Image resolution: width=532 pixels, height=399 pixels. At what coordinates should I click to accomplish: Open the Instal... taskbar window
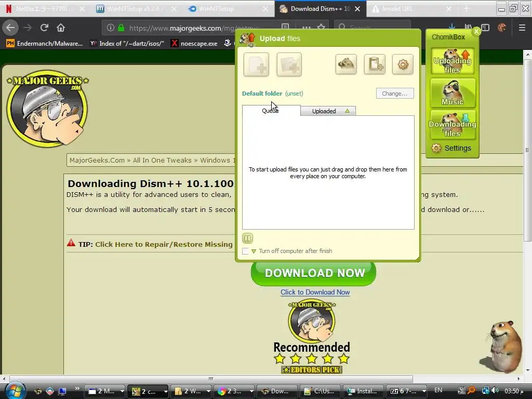(363, 391)
